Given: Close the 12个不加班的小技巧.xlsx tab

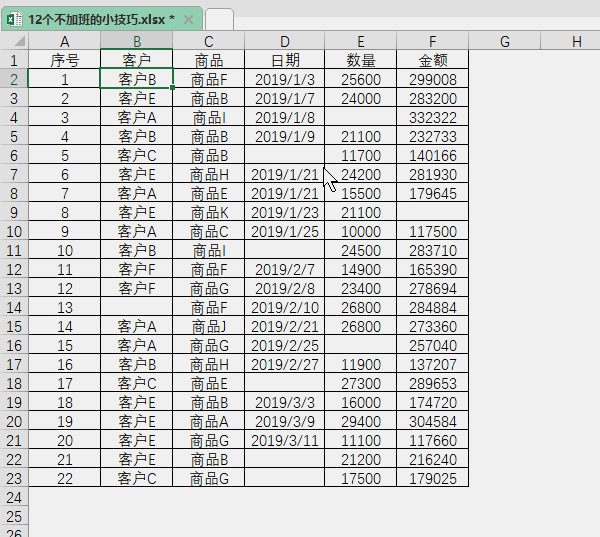Looking at the screenshot, I should [189, 19].
